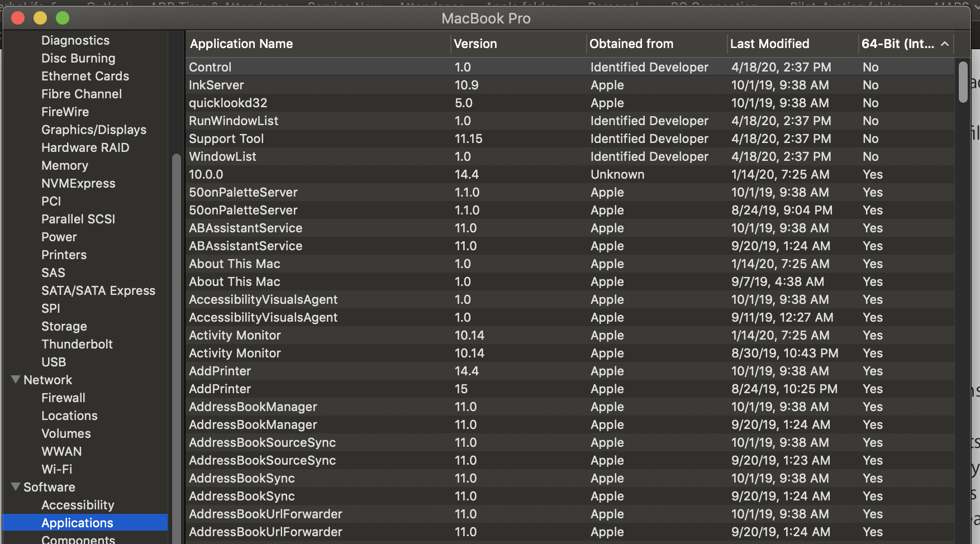
Task: Open Accessibility under Software
Action: (78, 505)
